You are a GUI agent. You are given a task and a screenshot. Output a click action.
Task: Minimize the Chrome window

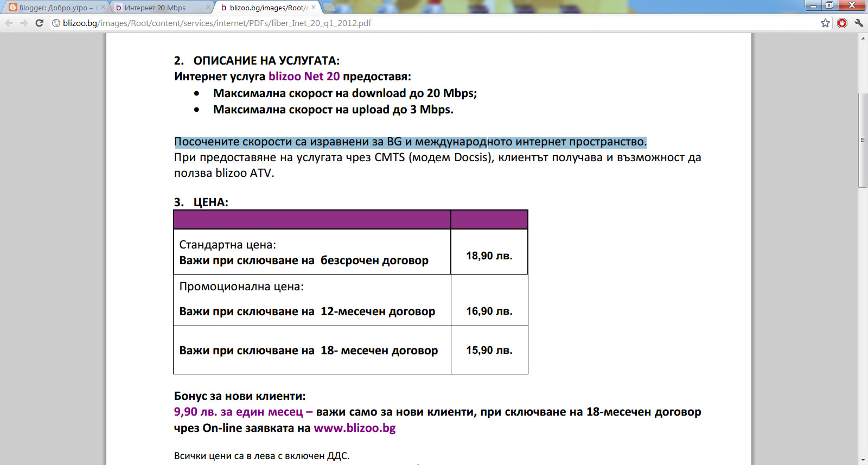tap(813, 5)
